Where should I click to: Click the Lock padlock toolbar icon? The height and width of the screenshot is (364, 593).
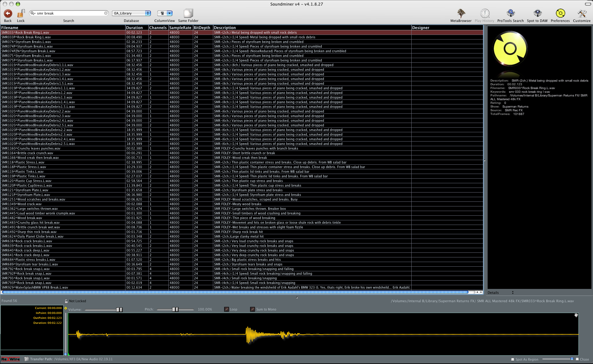(21, 14)
